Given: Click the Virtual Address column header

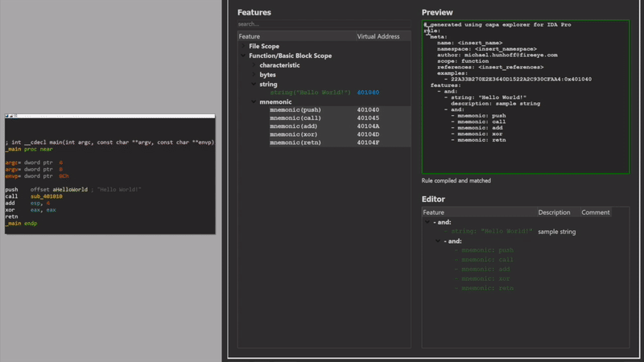Looking at the screenshot, I should [383, 36].
